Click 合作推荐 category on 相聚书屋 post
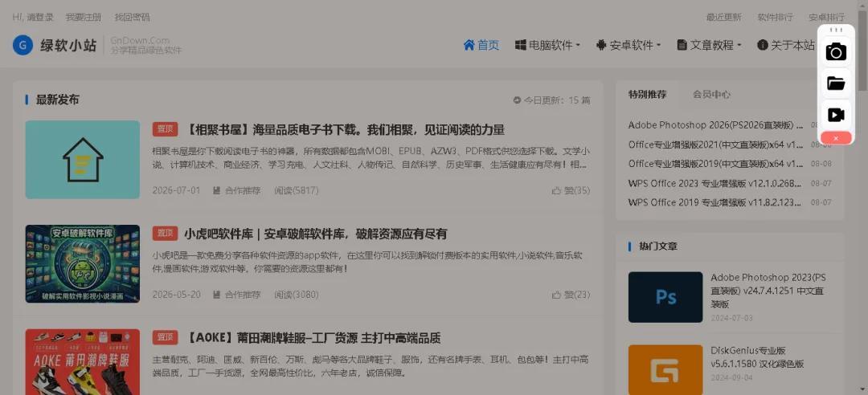868x395 pixels. [x=237, y=190]
